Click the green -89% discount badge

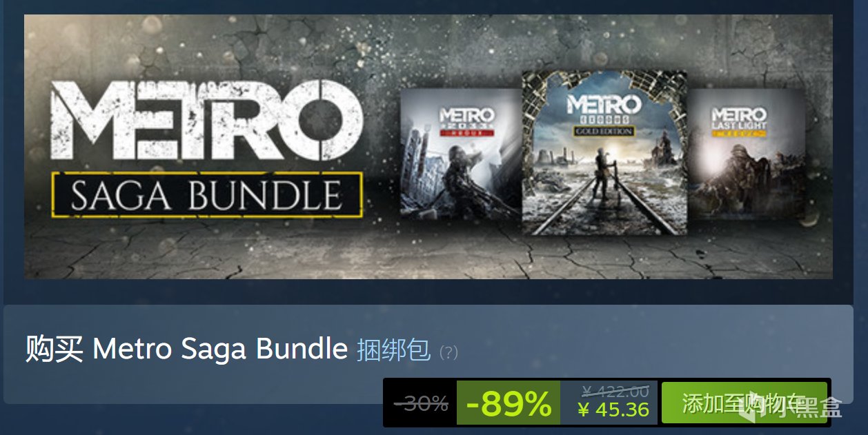(509, 403)
